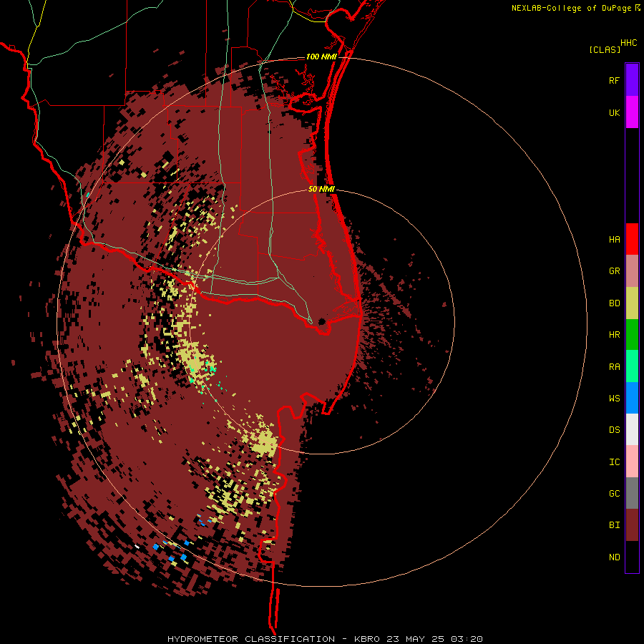
Task: Click the 'BI' legend label
Action: coord(614,525)
